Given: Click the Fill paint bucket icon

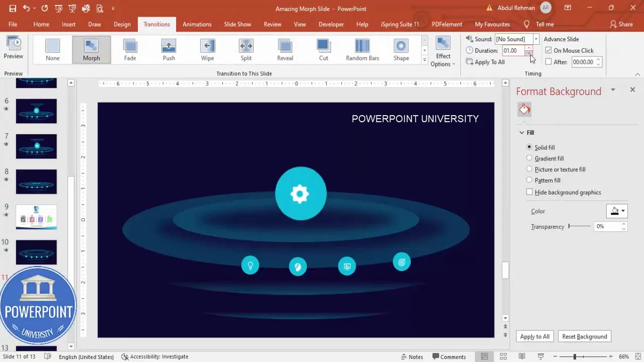Looking at the screenshot, I should pyautogui.click(x=525, y=109).
